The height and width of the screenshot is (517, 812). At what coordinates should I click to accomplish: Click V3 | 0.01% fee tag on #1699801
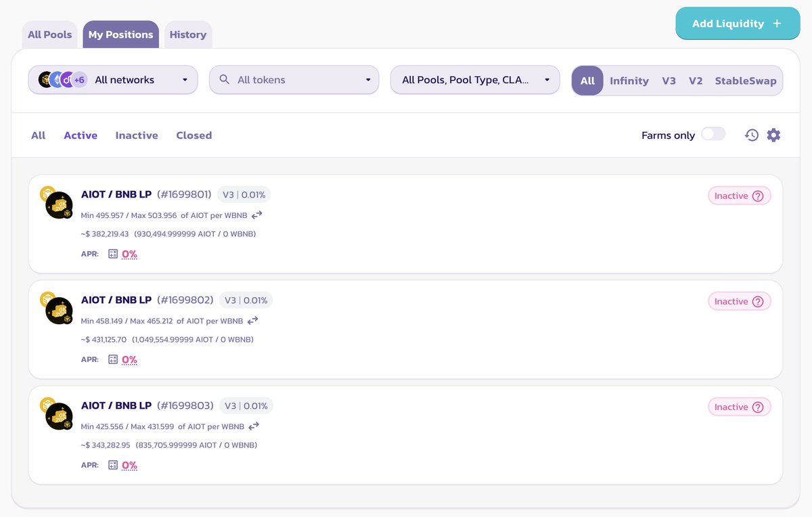[x=244, y=195]
